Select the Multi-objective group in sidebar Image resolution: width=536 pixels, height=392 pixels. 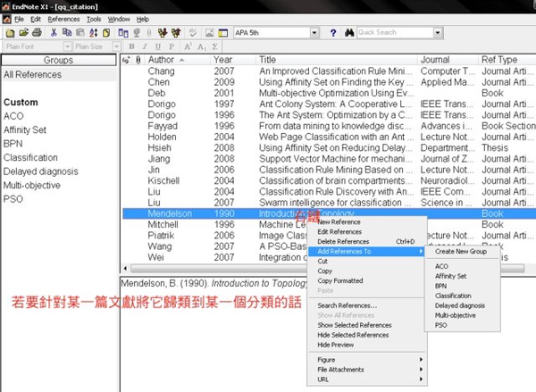point(32,185)
